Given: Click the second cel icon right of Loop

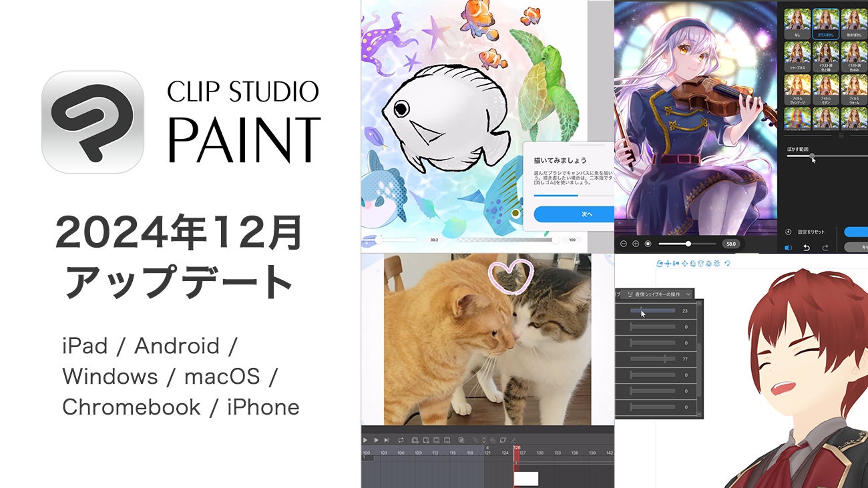Looking at the screenshot, I should [425, 440].
